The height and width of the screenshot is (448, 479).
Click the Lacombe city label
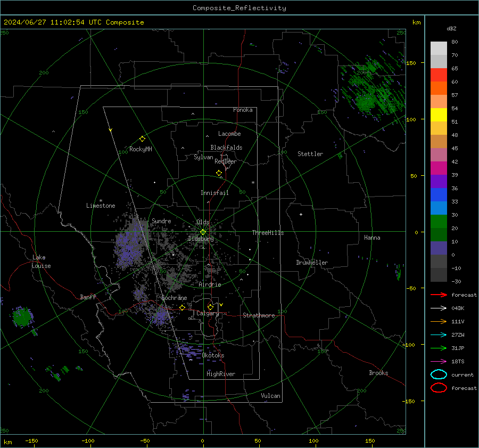point(229,134)
